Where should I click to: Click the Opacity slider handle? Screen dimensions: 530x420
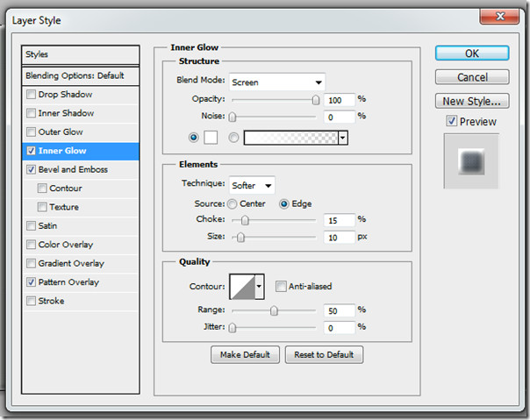315,100
